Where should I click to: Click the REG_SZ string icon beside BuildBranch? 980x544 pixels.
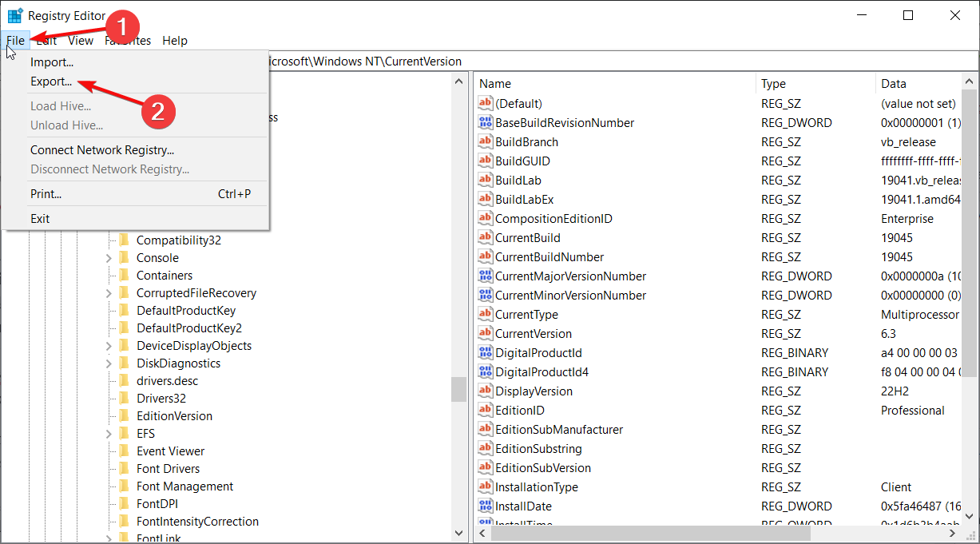(485, 141)
